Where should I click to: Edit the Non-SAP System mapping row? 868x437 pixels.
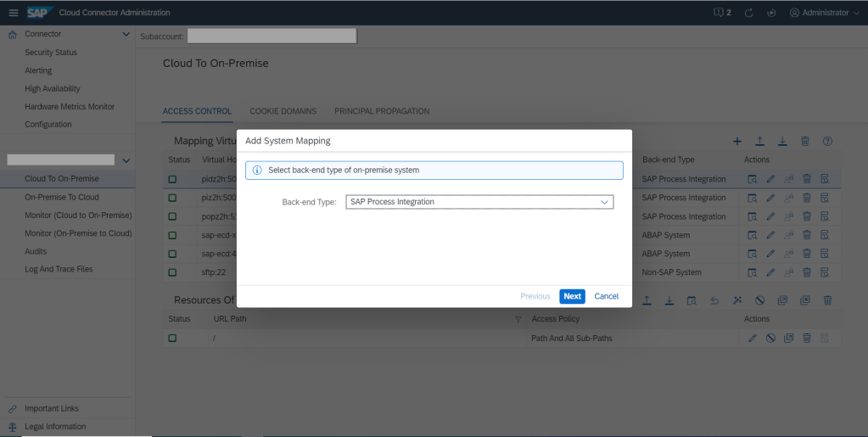coord(770,272)
